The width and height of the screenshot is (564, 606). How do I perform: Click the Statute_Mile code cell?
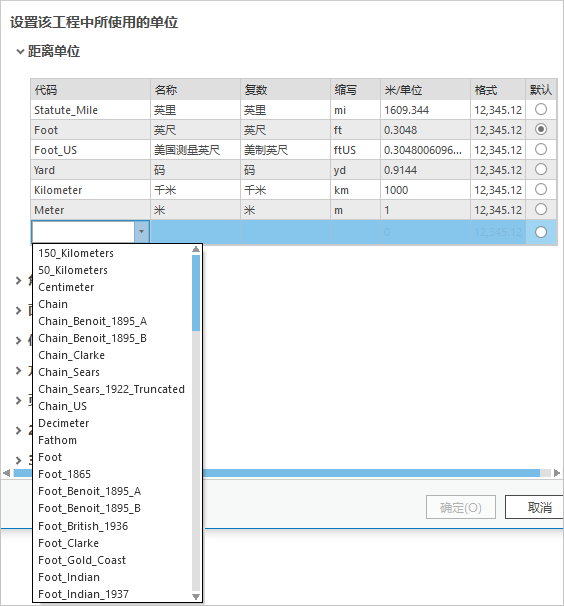(x=90, y=110)
